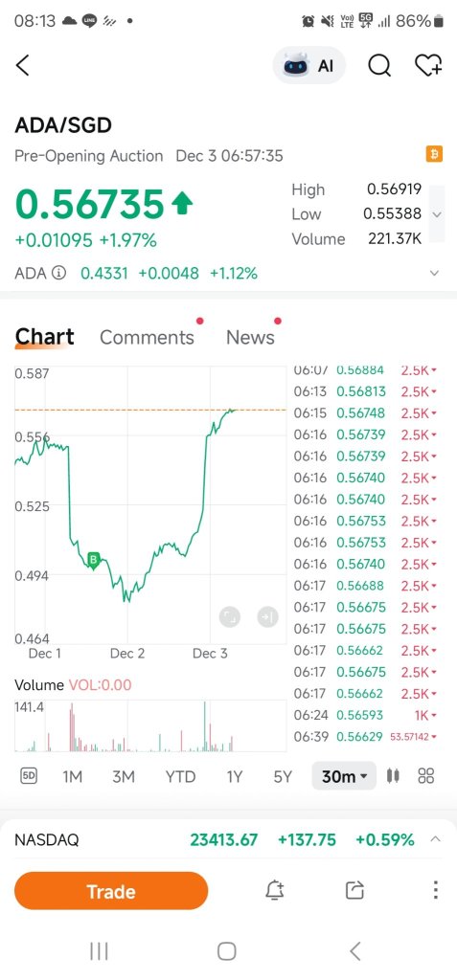Viewport: 457px width, 980px height.
Task: Open the chart layout grid icon
Action: [426, 776]
